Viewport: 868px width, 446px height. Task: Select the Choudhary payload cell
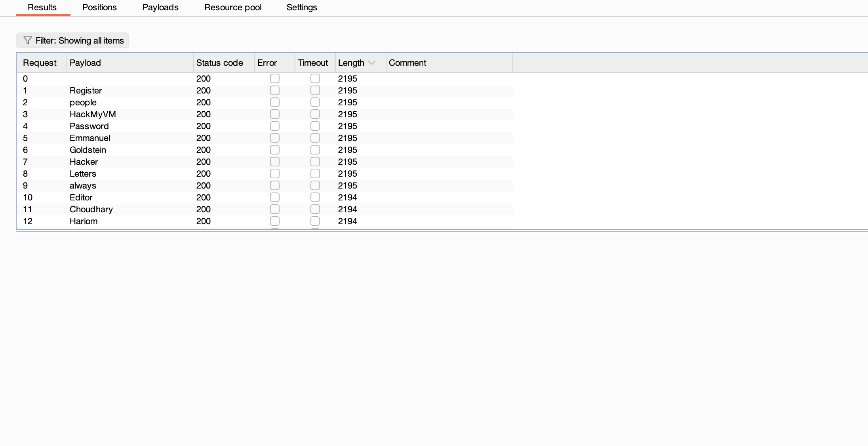pyautogui.click(x=130, y=209)
